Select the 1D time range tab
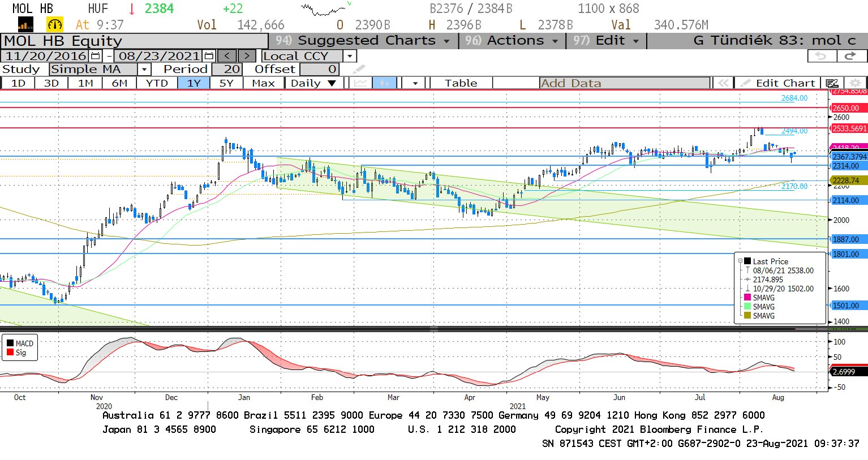Viewport: 868px width, 460px height. 18,83
